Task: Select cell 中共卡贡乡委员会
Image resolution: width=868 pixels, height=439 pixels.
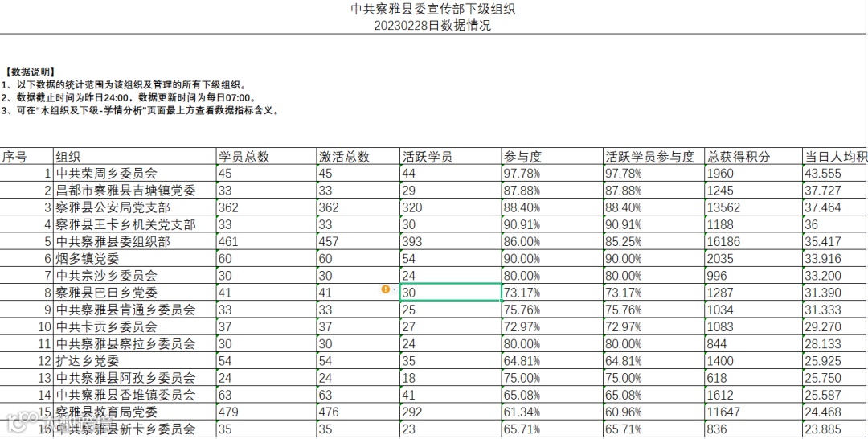Action: pyautogui.click(x=134, y=326)
